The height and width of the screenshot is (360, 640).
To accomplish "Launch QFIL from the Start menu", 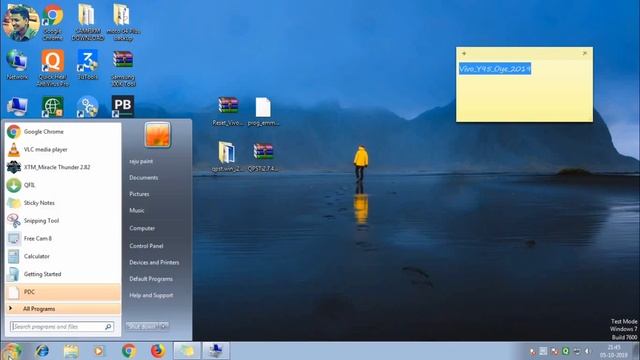I will click(63, 185).
